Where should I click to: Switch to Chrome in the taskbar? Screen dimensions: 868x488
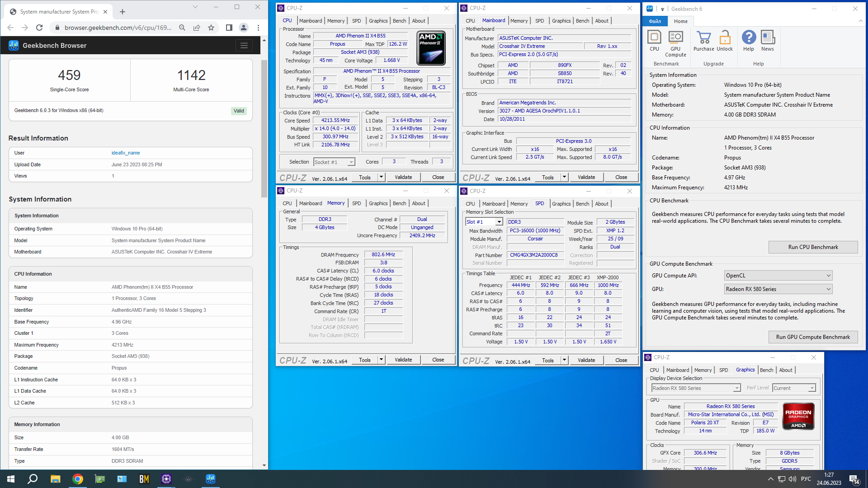(x=78, y=479)
